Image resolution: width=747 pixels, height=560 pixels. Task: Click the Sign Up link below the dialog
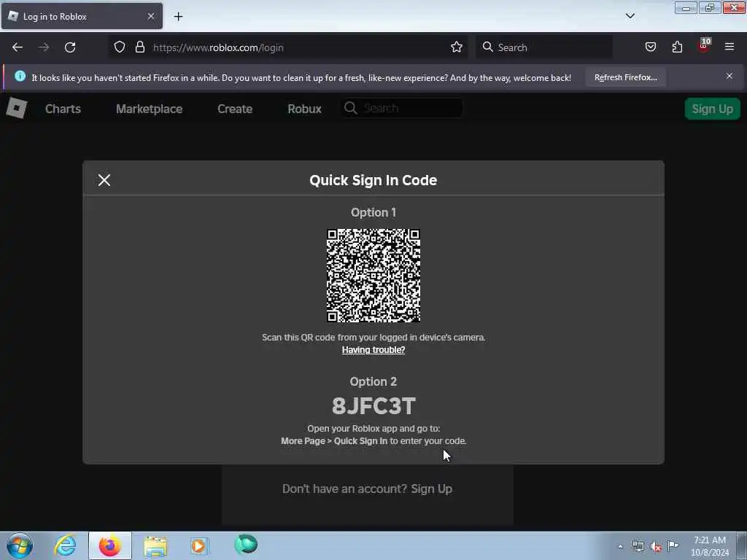tap(432, 489)
